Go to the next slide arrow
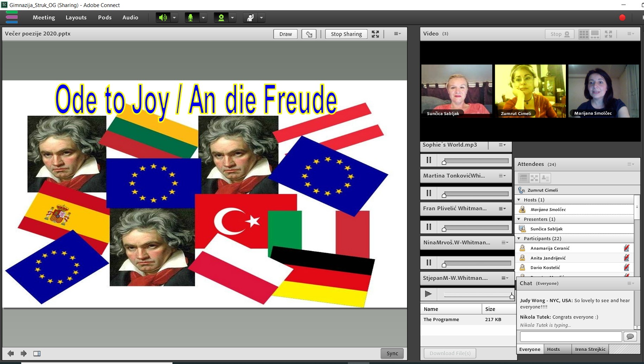Viewport: 644px width, 364px height. [24, 353]
